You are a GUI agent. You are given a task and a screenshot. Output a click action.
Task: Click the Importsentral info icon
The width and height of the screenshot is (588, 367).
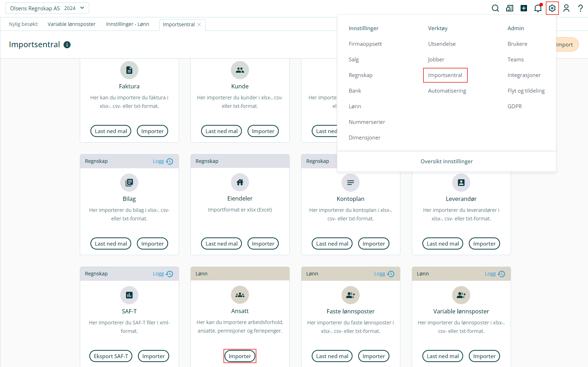pyautogui.click(x=67, y=45)
